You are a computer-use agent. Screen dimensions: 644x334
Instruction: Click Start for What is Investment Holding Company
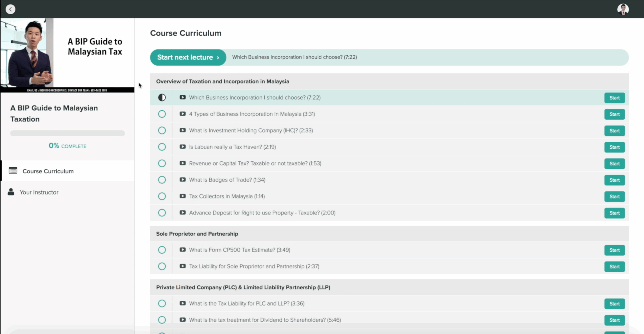[x=614, y=131]
